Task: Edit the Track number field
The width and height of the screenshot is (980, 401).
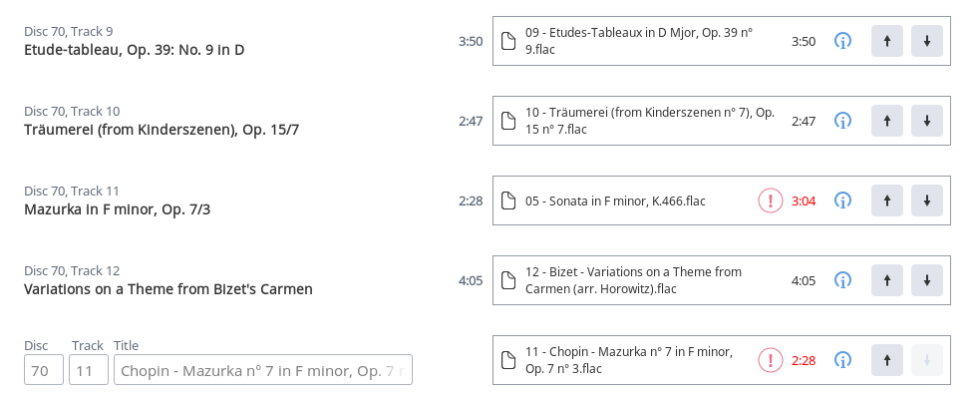Action: tap(88, 370)
